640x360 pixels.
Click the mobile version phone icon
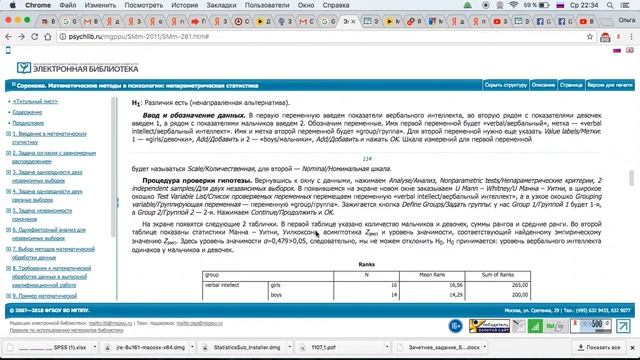click(8, 50)
